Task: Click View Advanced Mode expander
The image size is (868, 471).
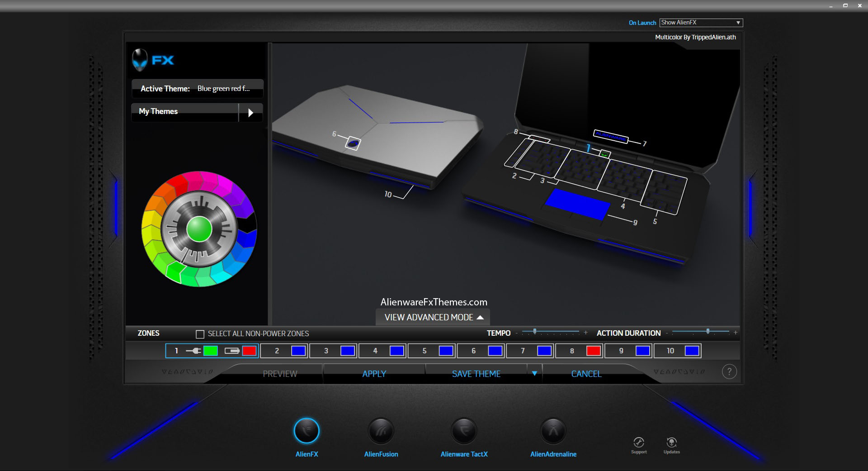Action: pyautogui.click(x=433, y=317)
